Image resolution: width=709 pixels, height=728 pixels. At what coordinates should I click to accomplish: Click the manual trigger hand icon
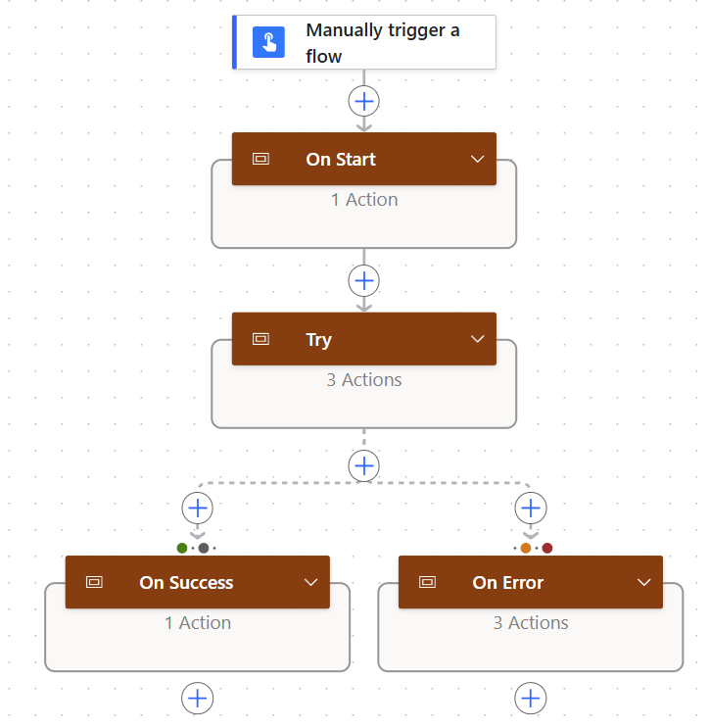(268, 42)
